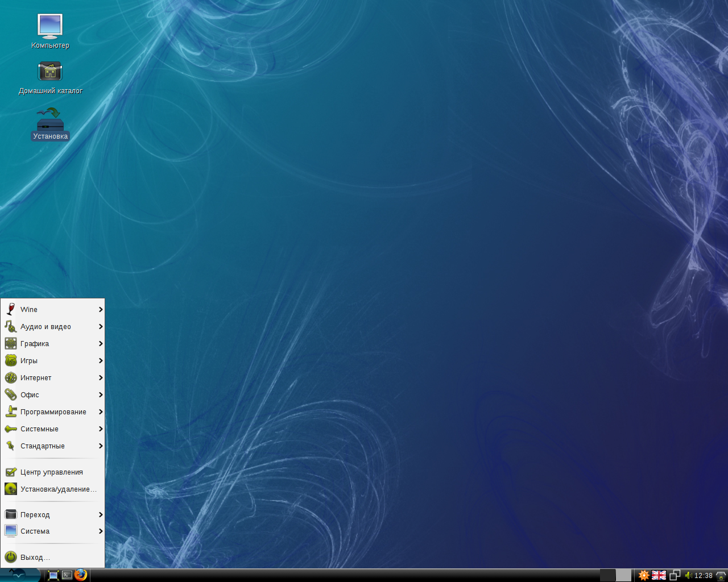
Task: Click the volume speaker tray icon
Action: click(688, 575)
